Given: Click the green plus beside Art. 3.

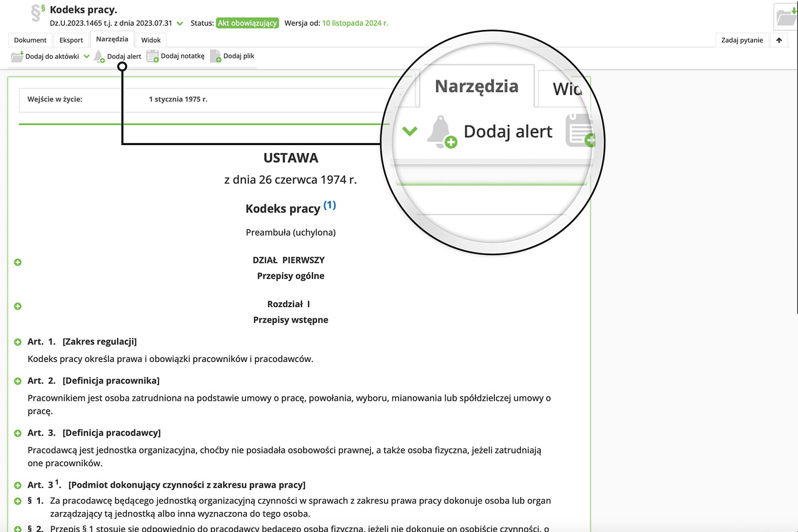Looking at the screenshot, I should [18, 433].
